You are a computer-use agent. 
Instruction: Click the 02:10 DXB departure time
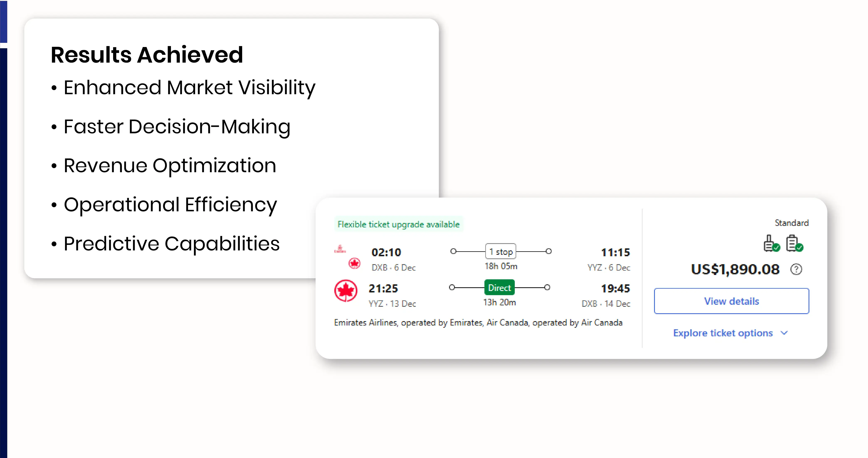(x=386, y=253)
